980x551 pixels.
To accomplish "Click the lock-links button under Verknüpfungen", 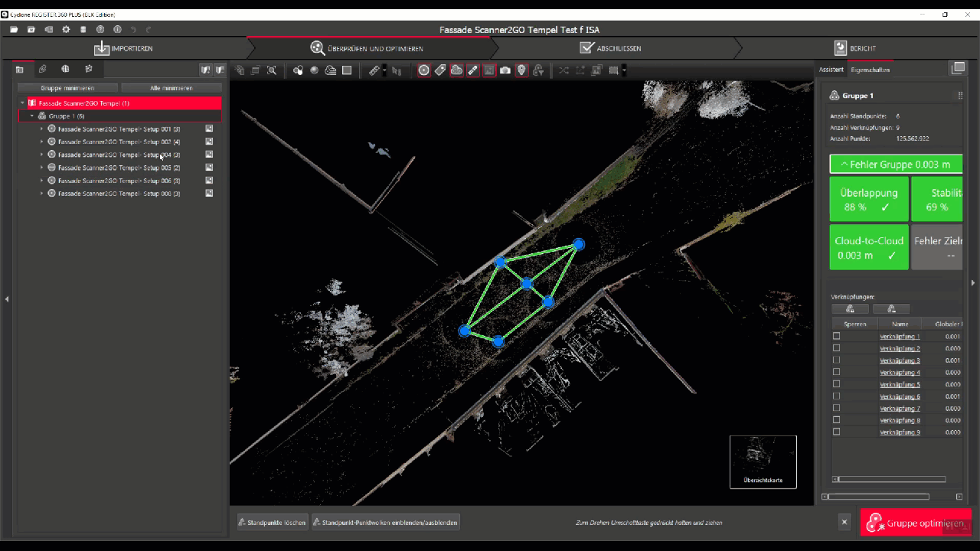I will [850, 309].
